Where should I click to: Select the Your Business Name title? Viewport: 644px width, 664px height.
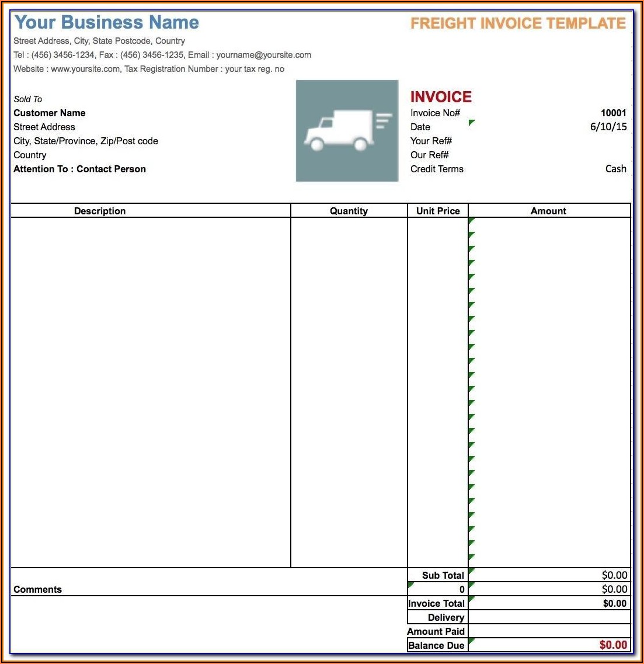tap(107, 22)
